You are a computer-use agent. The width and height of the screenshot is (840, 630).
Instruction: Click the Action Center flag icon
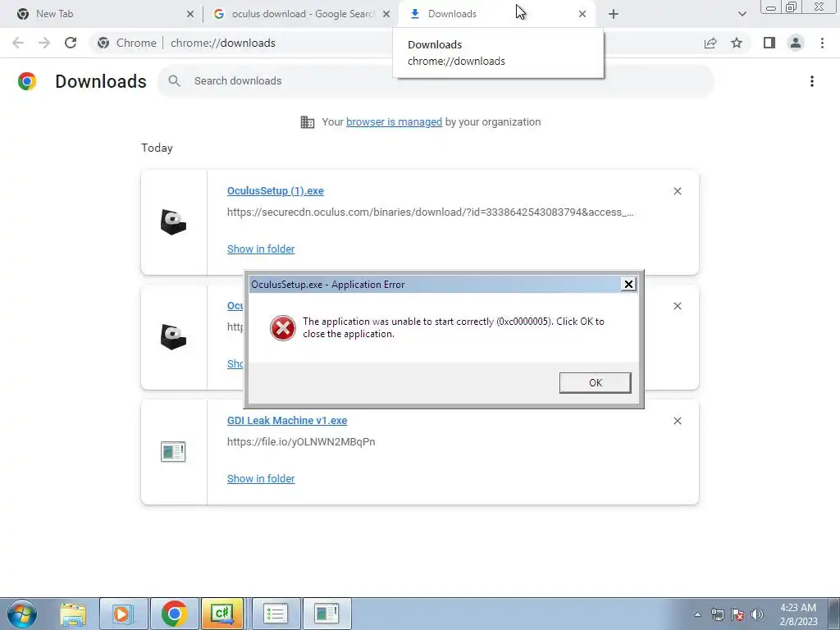click(x=737, y=614)
